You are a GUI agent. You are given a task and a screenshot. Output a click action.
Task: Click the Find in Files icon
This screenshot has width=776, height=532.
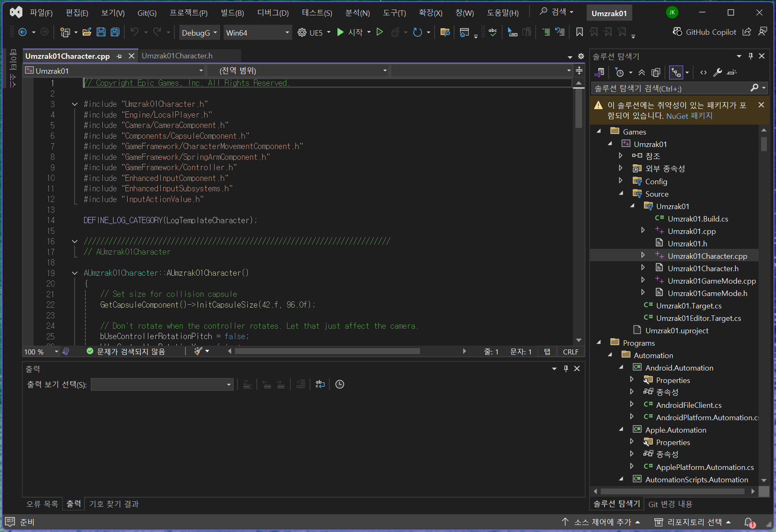445,32
